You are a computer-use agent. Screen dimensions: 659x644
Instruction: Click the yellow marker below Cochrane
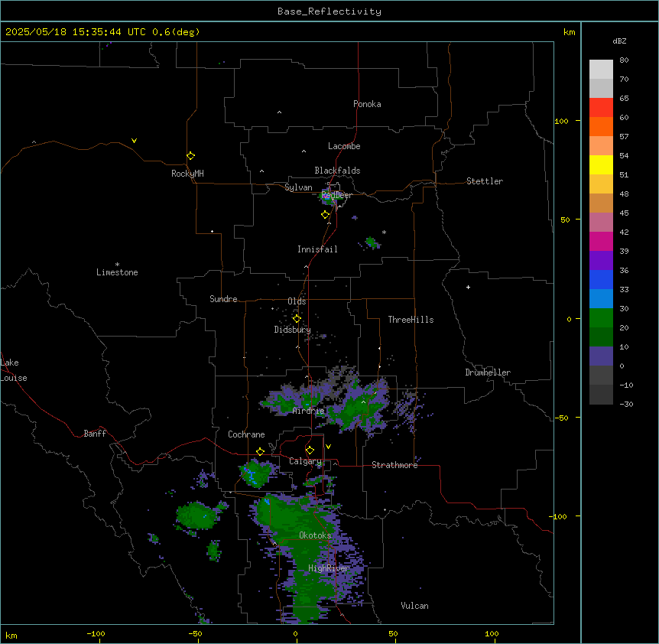(x=260, y=452)
